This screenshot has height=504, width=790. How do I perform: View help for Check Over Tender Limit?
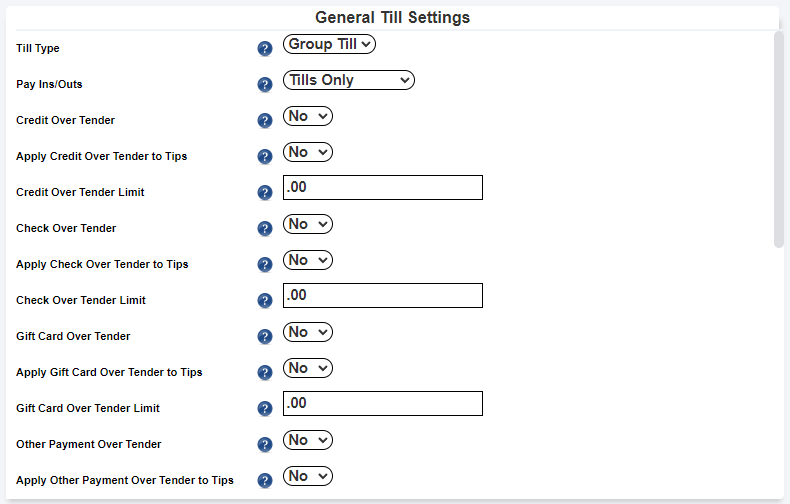pos(265,301)
